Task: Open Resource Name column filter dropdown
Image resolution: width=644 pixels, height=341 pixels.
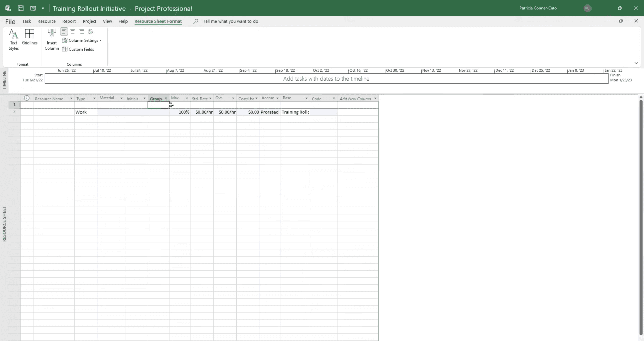Action: pyautogui.click(x=71, y=98)
